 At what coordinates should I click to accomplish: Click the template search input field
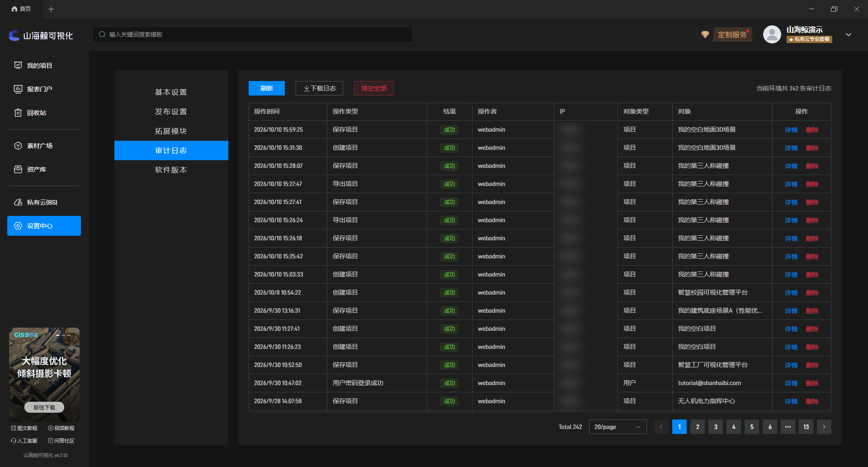pyautogui.click(x=253, y=34)
